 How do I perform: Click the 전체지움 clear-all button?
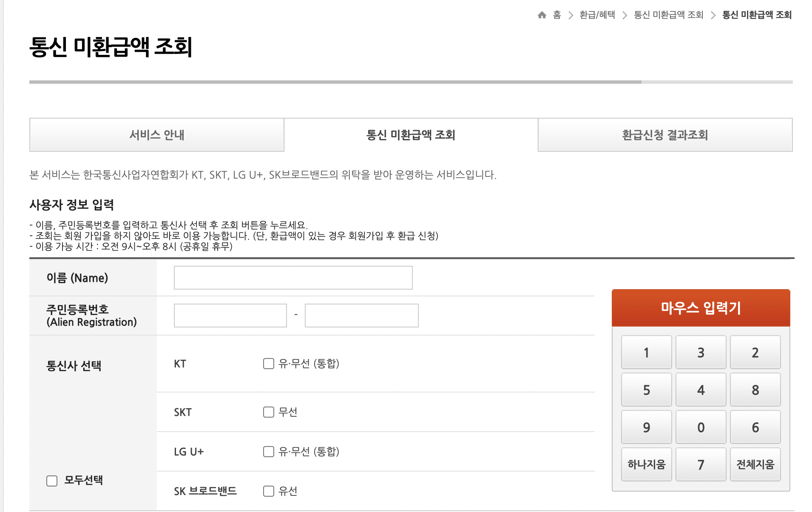coord(755,464)
